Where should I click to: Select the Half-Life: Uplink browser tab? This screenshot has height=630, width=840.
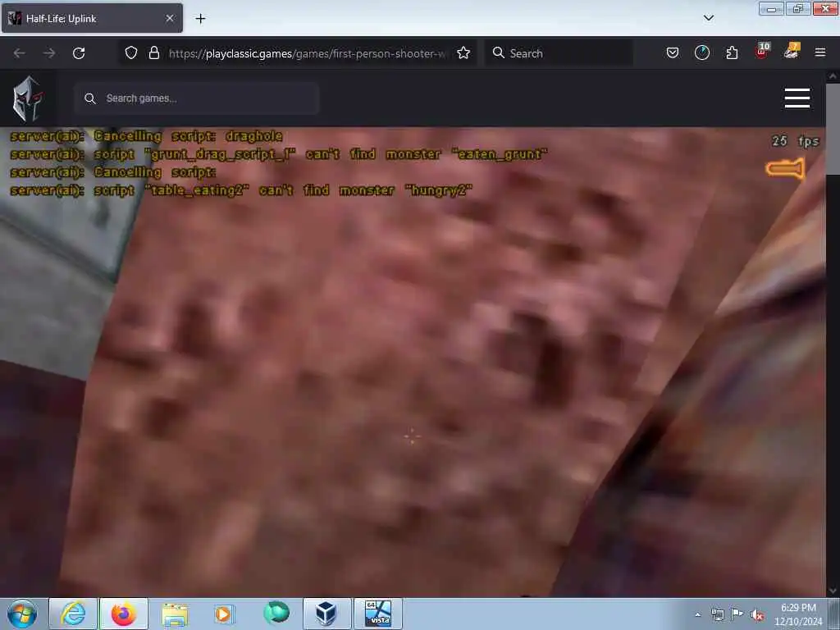pyautogui.click(x=92, y=18)
